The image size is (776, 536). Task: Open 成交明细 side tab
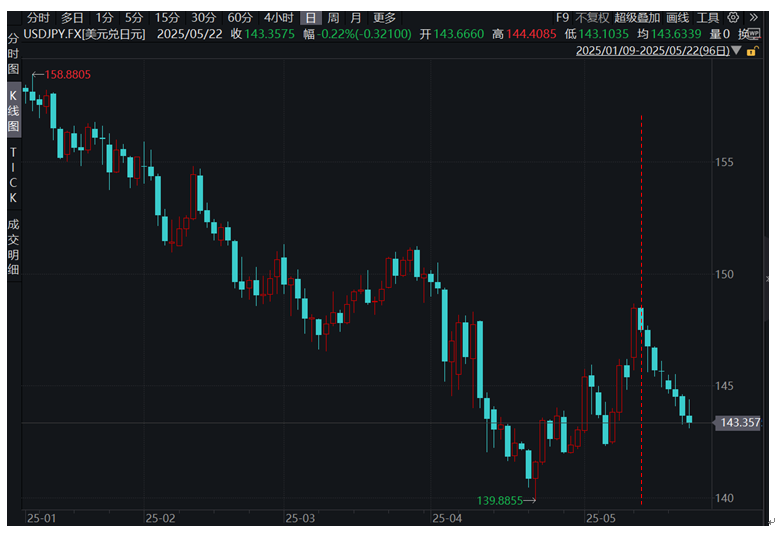point(13,246)
